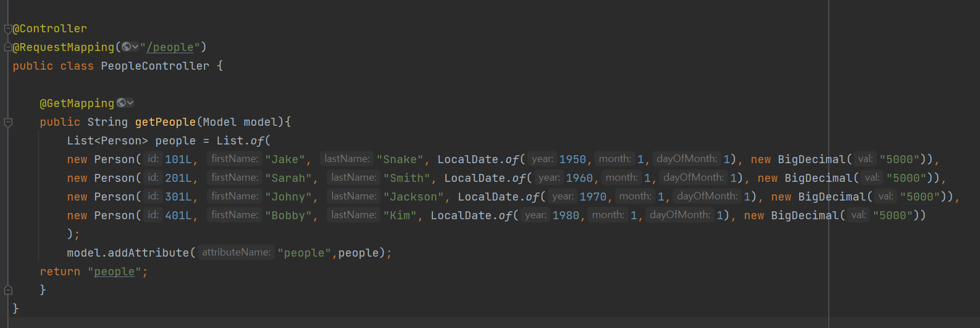Expand dropdown arrow next to @GetMapping globe
This screenshot has width=980, height=328.
pos(130,103)
